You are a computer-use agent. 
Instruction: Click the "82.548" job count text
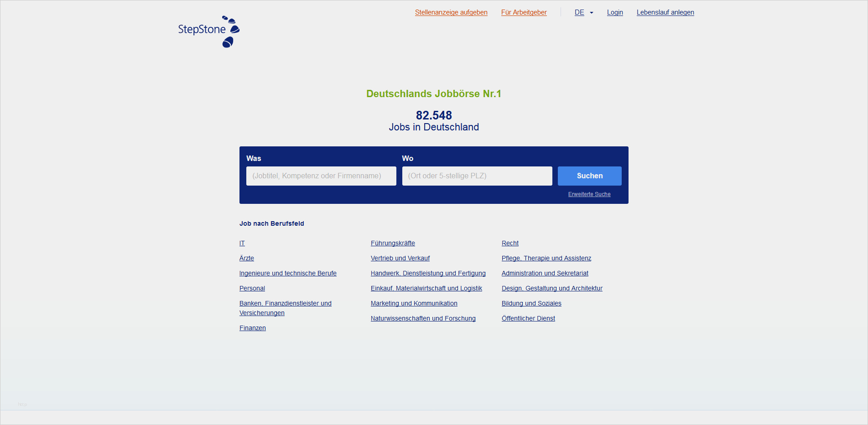(x=434, y=115)
